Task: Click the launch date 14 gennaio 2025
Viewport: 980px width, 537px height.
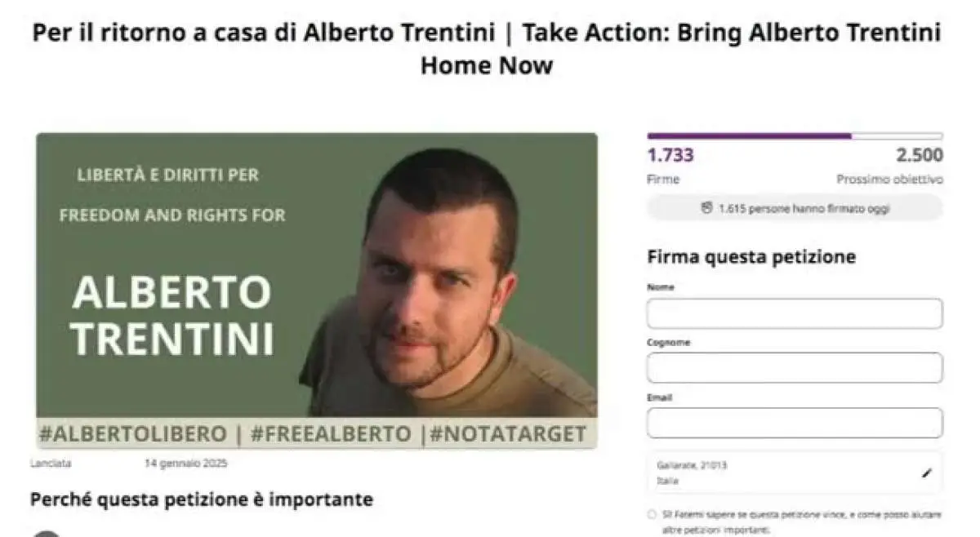Action: 186,464
